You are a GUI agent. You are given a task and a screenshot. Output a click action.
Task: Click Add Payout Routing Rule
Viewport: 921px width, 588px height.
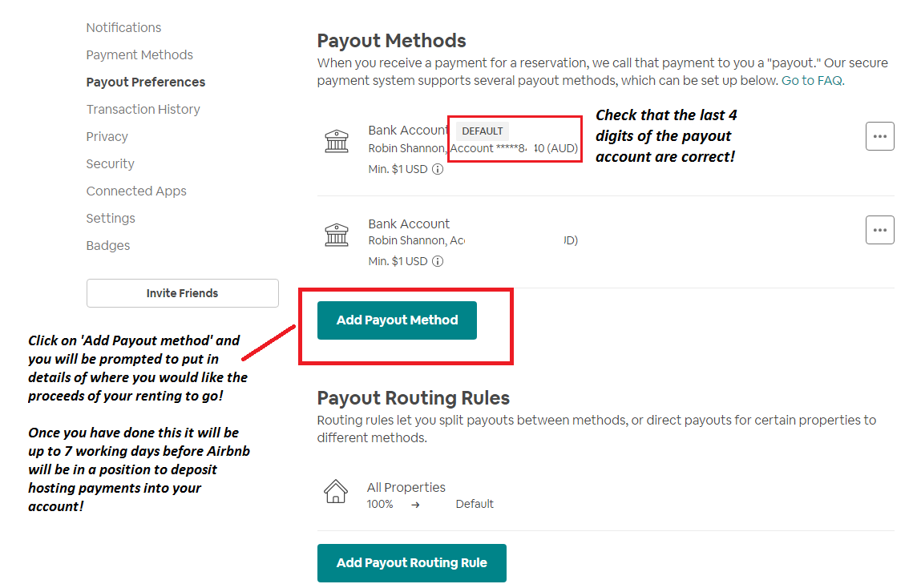(x=411, y=562)
